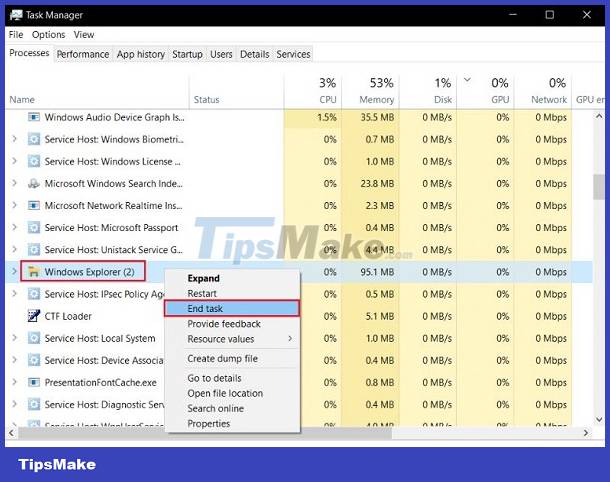Choose Create dump file

(x=232, y=358)
